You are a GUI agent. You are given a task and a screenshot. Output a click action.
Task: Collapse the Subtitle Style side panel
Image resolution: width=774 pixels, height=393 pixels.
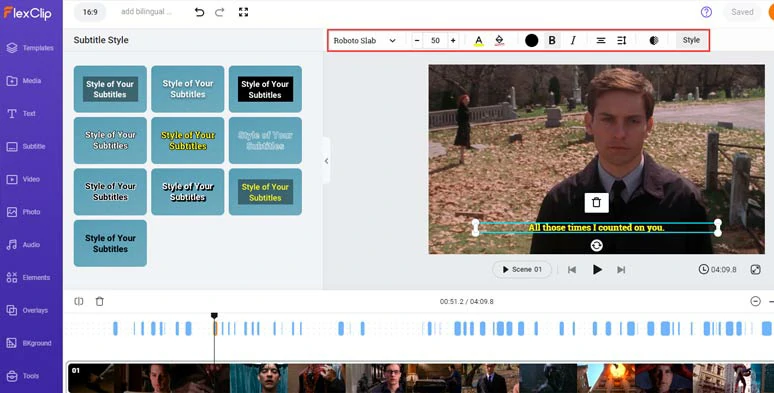click(326, 161)
